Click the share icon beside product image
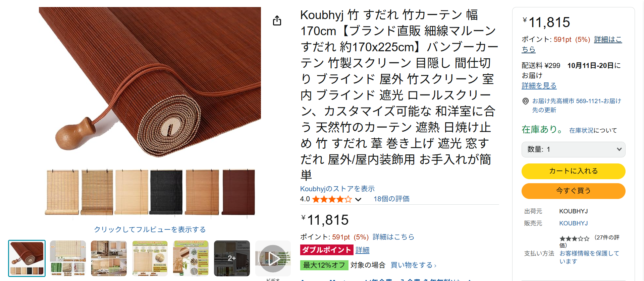Screen dimensions: 644x281 coord(277,20)
